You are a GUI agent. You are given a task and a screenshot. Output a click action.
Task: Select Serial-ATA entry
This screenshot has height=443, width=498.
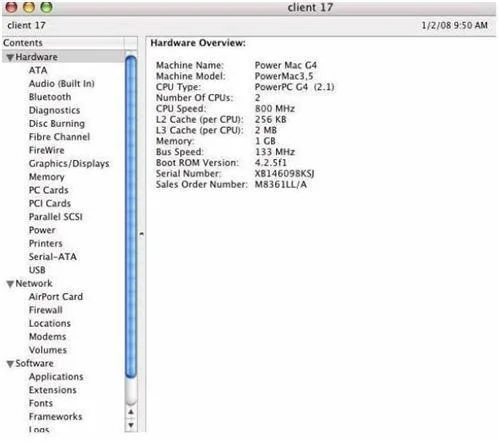pyautogui.click(x=53, y=257)
